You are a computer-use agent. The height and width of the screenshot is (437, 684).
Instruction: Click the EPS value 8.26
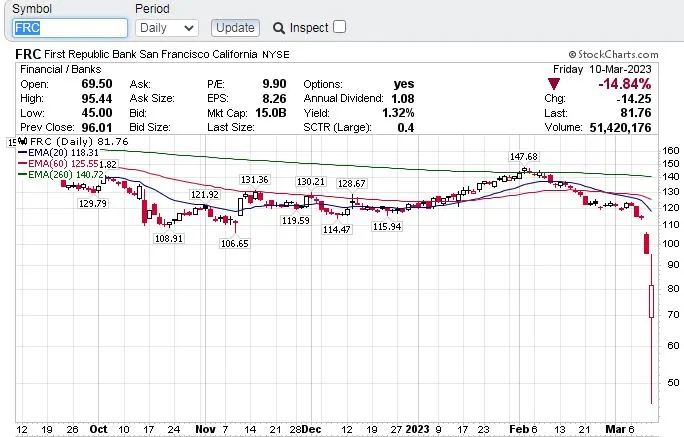tap(274, 99)
